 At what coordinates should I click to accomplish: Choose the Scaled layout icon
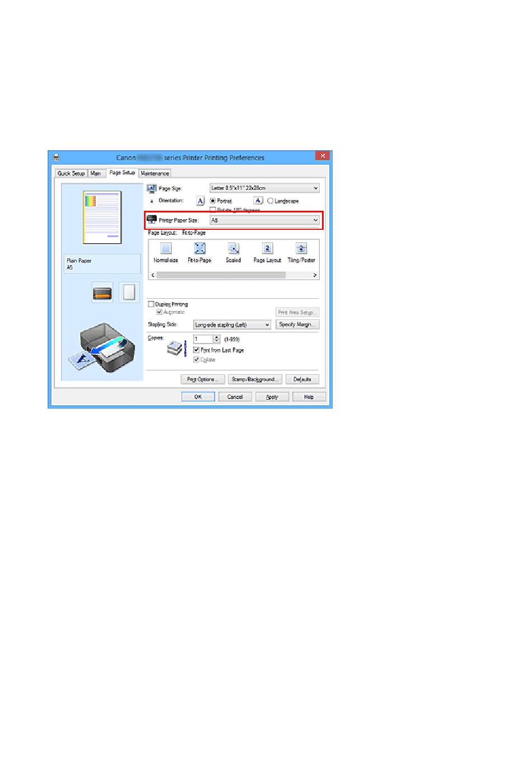(234, 248)
